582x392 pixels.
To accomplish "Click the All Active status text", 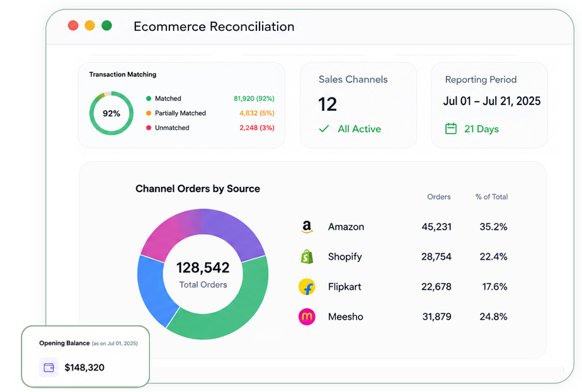I will coord(359,129).
